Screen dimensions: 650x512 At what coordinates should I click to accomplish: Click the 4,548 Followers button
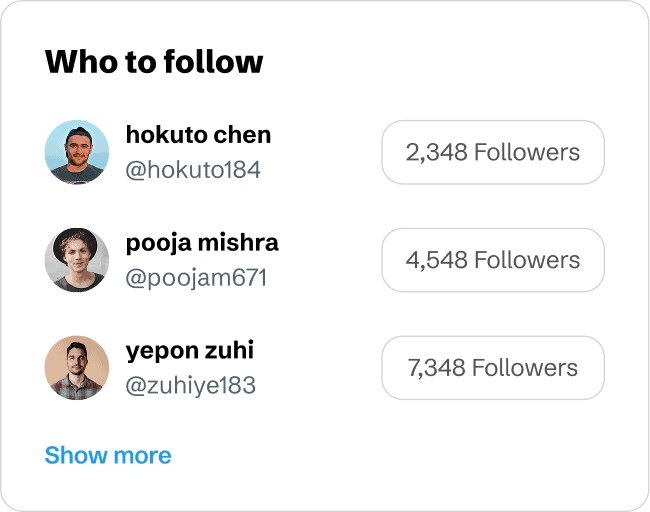pos(493,260)
